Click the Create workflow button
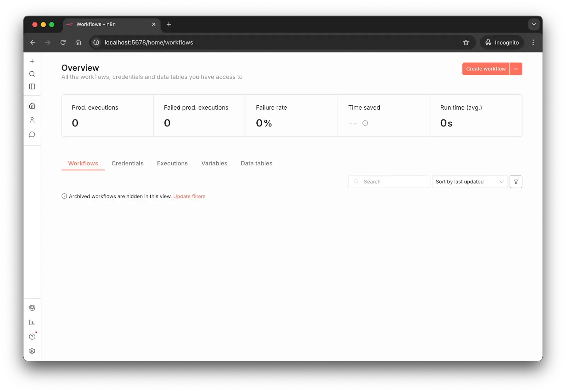566x392 pixels. click(485, 69)
